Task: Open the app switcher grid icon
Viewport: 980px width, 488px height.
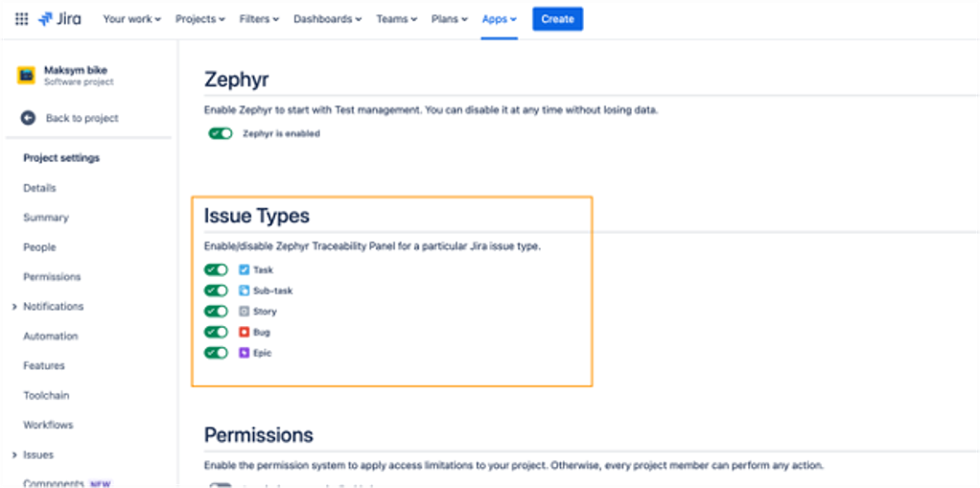Action: pos(21,19)
